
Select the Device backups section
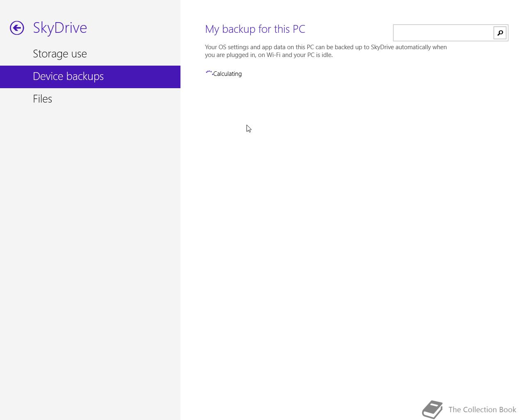(x=90, y=77)
